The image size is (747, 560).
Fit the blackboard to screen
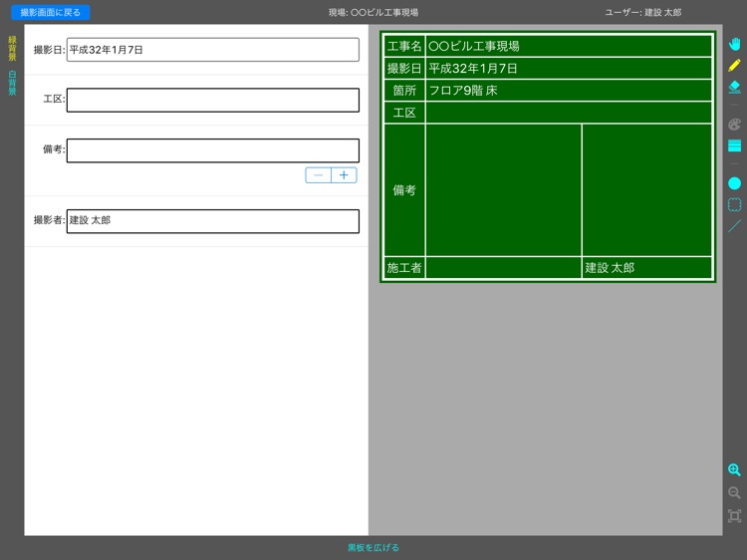click(x=734, y=516)
